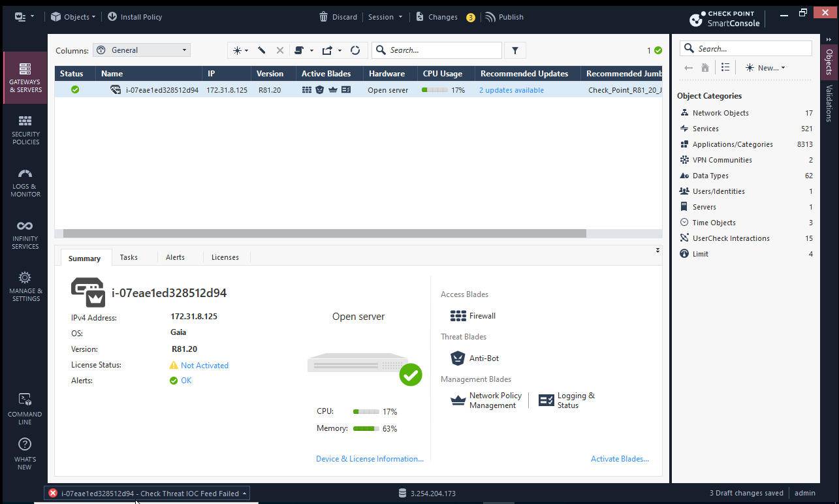The height and width of the screenshot is (504, 839).
Task: Open the Columns General dropdown
Action: [x=141, y=50]
